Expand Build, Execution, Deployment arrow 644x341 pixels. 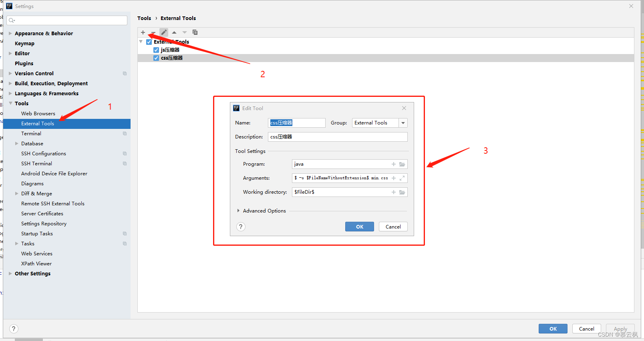(10, 84)
